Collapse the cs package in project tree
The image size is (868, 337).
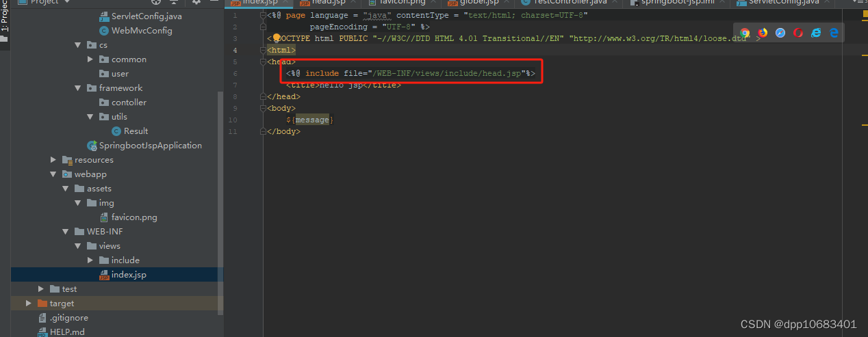click(x=78, y=44)
